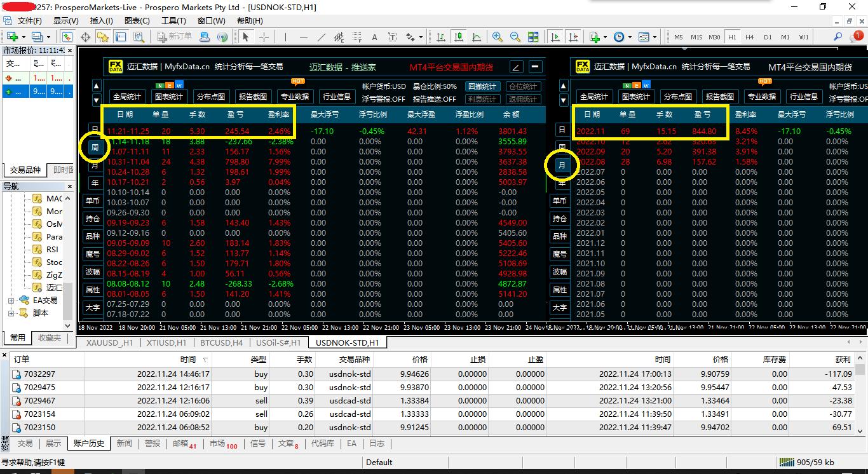Click the 新订单 new order button

[x=173, y=37]
